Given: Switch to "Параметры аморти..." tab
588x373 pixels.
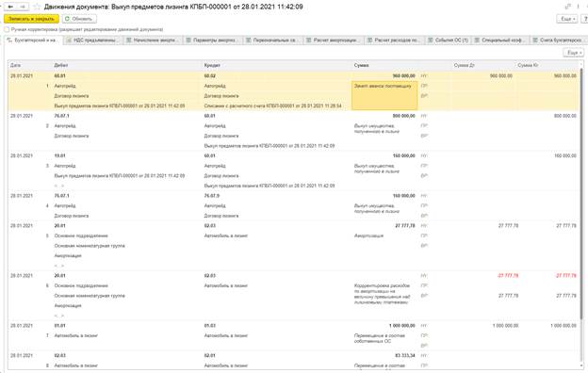Looking at the screenshot, I should 213,40.
